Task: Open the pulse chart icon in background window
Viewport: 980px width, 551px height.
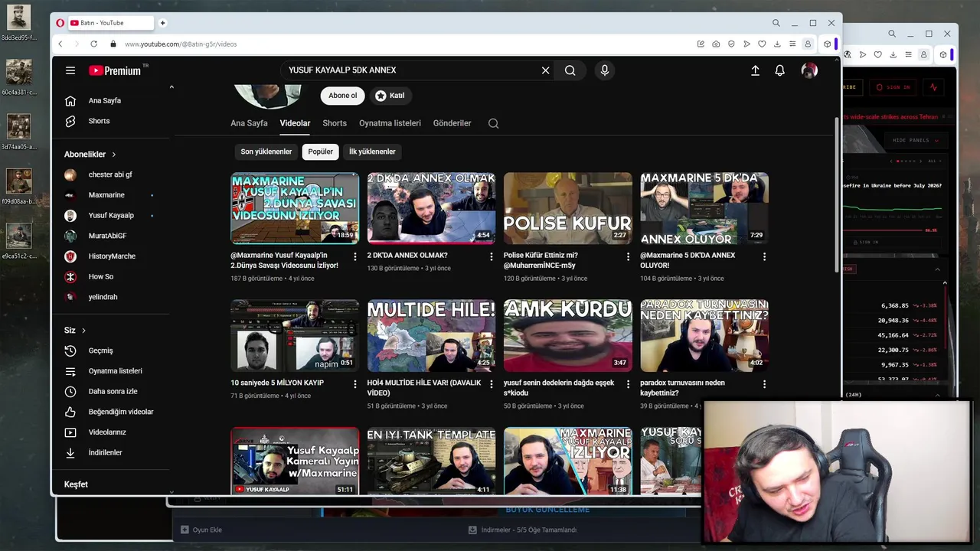Action: pos(933,87)
